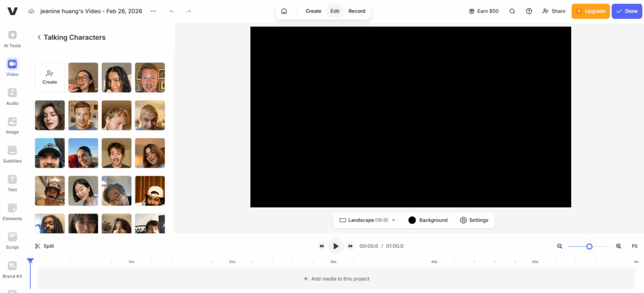The height and width of the screenshot is (293, 644).
Task: Open the search magnifier icon
Action: (512, 11)
